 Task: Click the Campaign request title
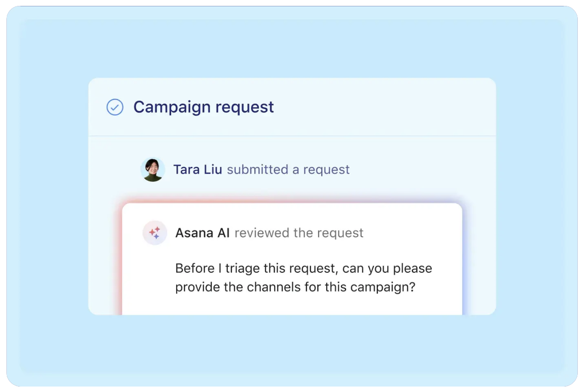(x=203, y=107)
